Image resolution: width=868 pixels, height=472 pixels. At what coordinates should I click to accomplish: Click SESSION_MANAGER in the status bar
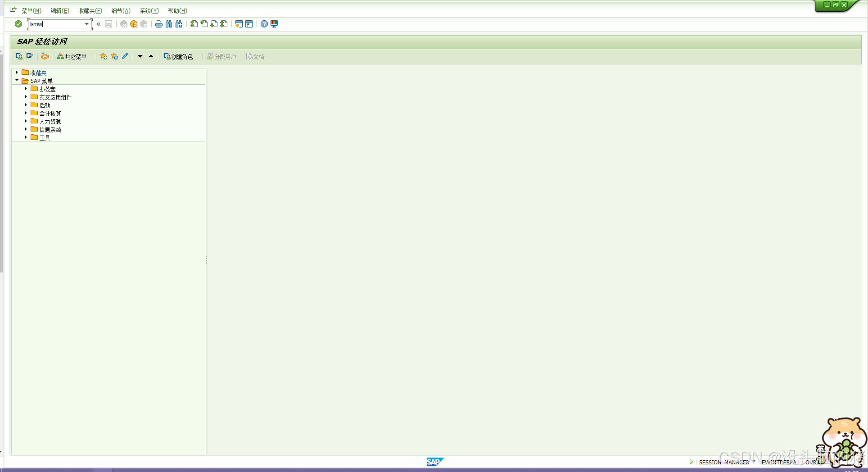point(724,462)
